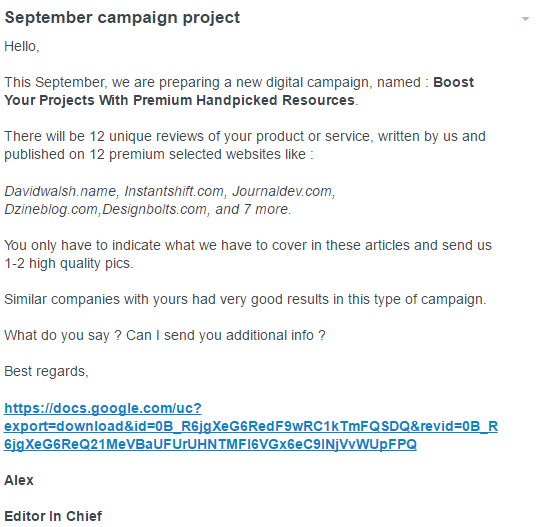Click the 'Editor In Chief' signature title

(x=53, y=516)
